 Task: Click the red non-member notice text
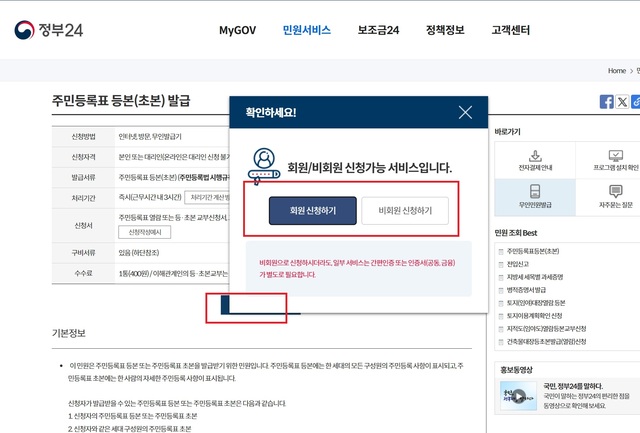357,269
